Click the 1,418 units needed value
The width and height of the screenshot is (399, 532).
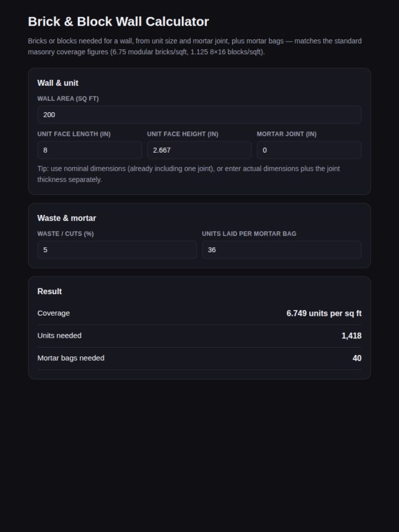pyautogui.click(x=352, y=336)
